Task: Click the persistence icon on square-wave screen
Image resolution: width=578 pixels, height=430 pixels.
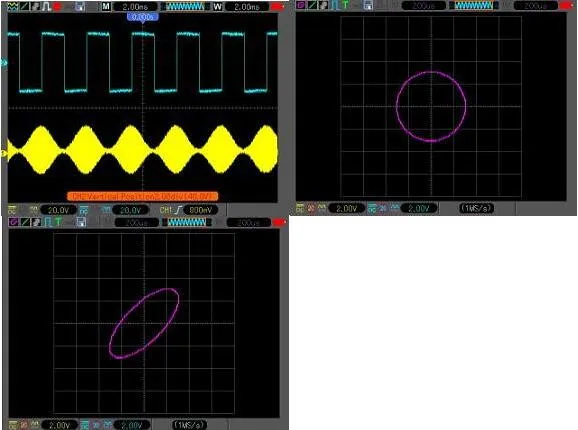Action: point(35,7)
